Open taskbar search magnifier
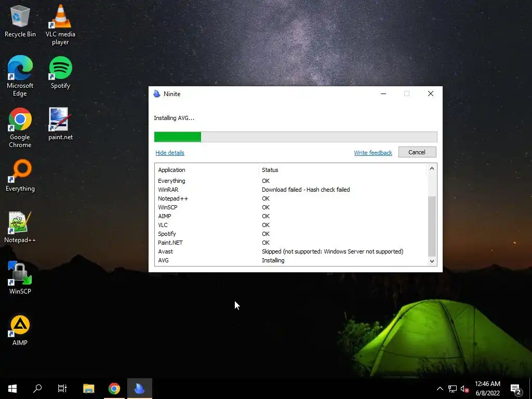 [x=37, y=389]
